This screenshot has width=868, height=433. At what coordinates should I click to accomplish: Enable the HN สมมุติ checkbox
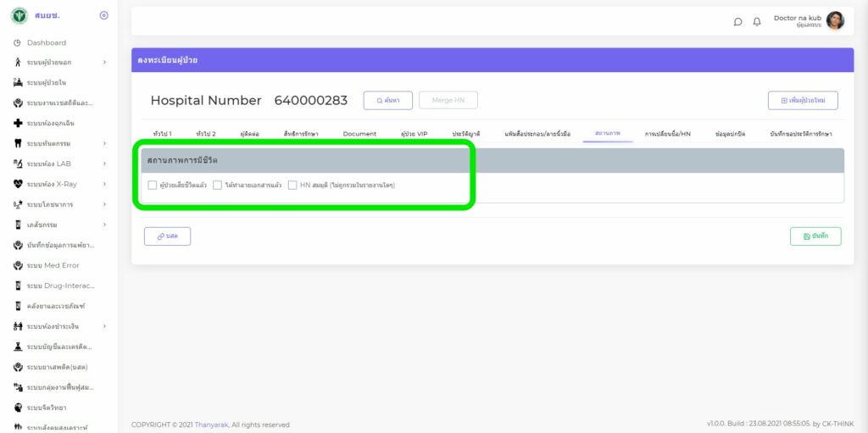[x=292, y=185]
